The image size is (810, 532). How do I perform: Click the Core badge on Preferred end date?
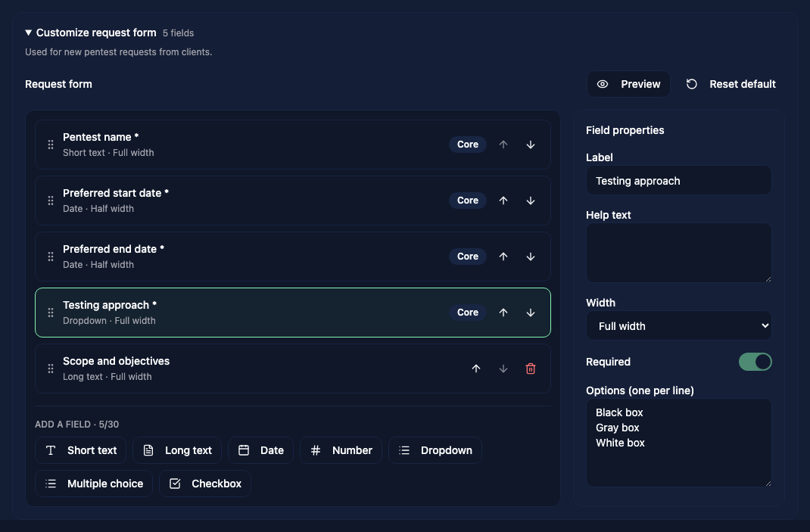(468, 257)
